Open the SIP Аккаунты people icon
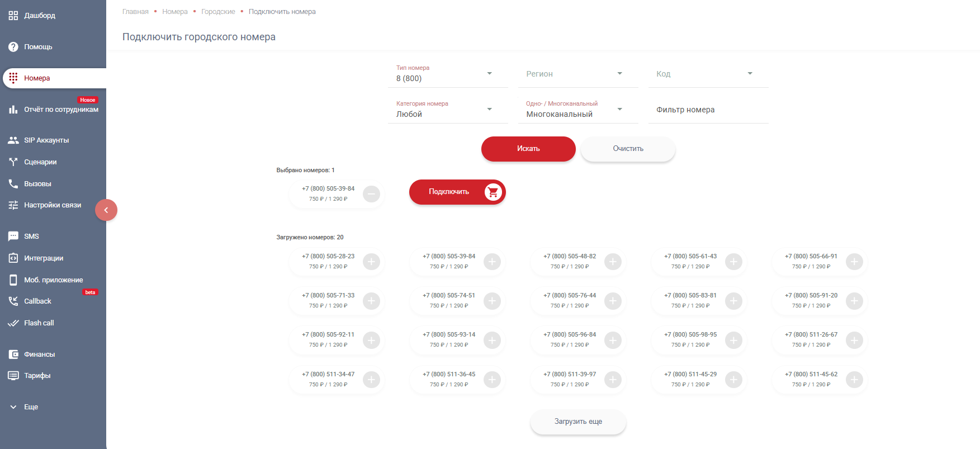The width and height of the screenshot is (980, 449). pos(13,140)
